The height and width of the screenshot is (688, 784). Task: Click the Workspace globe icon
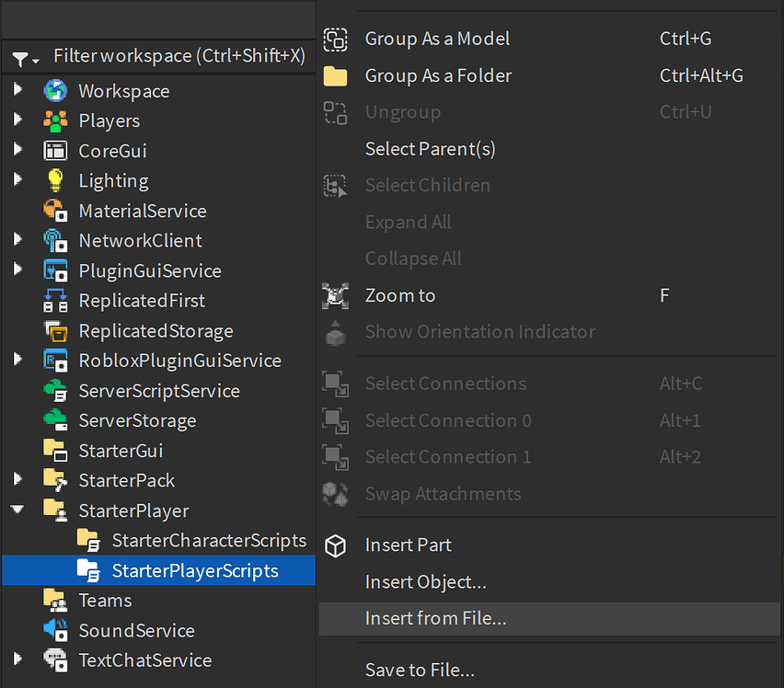[55, 91]
